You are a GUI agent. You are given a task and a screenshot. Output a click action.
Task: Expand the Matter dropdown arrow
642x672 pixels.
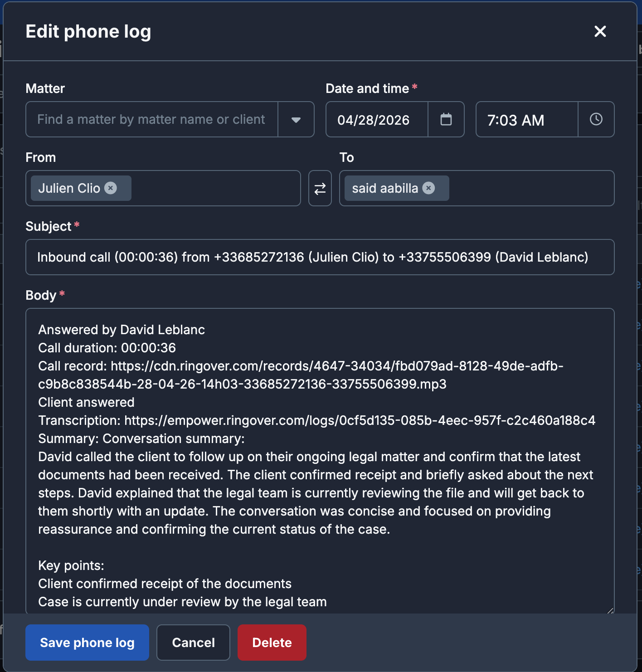[296, 120]
